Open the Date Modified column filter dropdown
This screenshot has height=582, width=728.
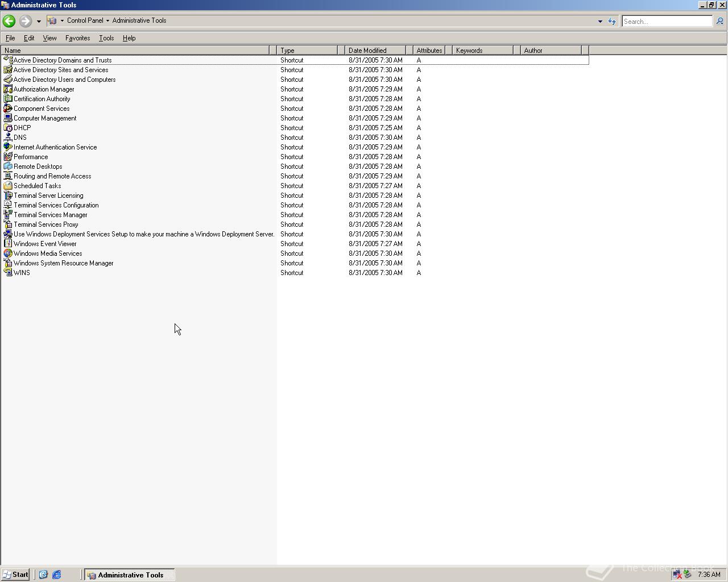[409, 51]
